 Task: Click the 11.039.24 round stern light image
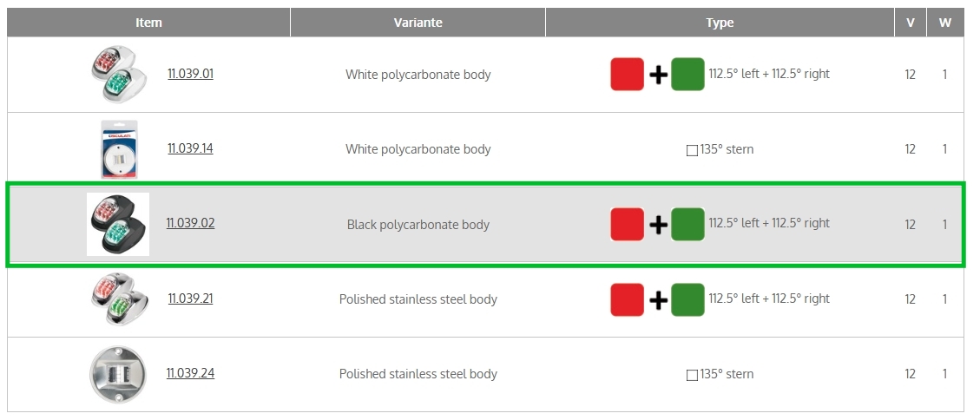pyautogui.click(x=118, y=374)
